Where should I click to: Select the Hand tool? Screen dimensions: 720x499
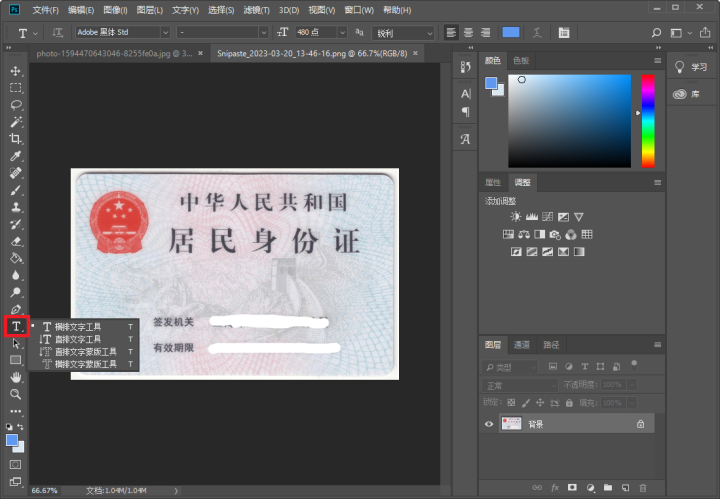(16, 377)
